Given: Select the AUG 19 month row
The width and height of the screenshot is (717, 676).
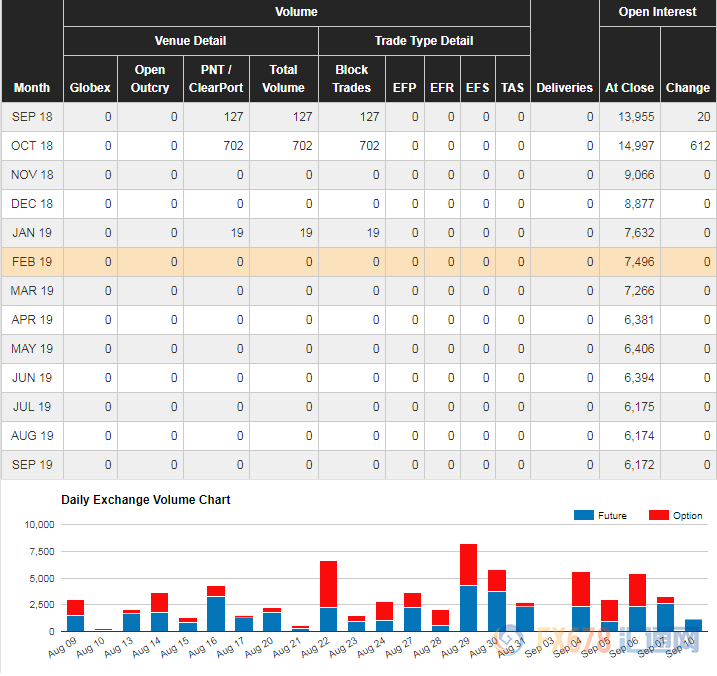Looking at the screenshot, I should [x=358, y=436].
